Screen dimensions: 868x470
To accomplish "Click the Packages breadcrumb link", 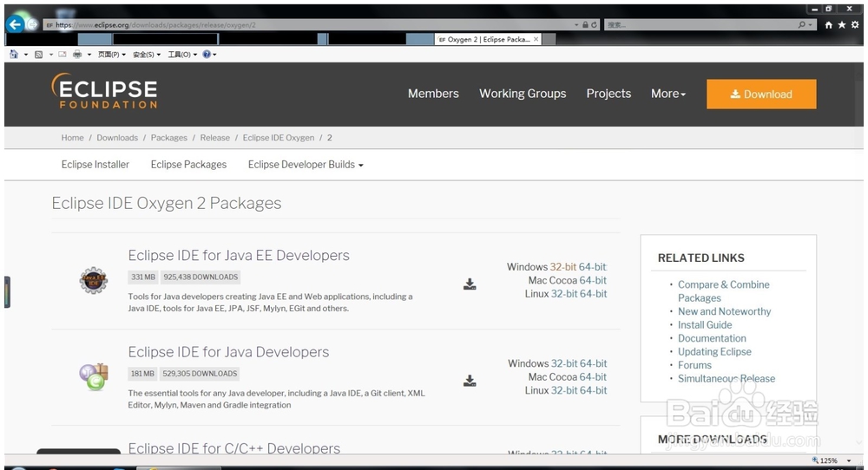I will pos(169,138).
